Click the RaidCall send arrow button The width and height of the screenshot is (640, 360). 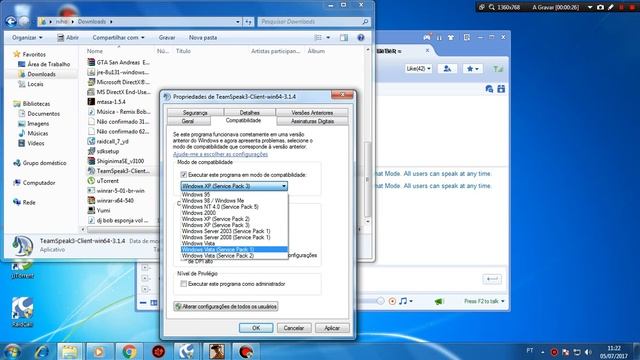click(x=492, y=279)
